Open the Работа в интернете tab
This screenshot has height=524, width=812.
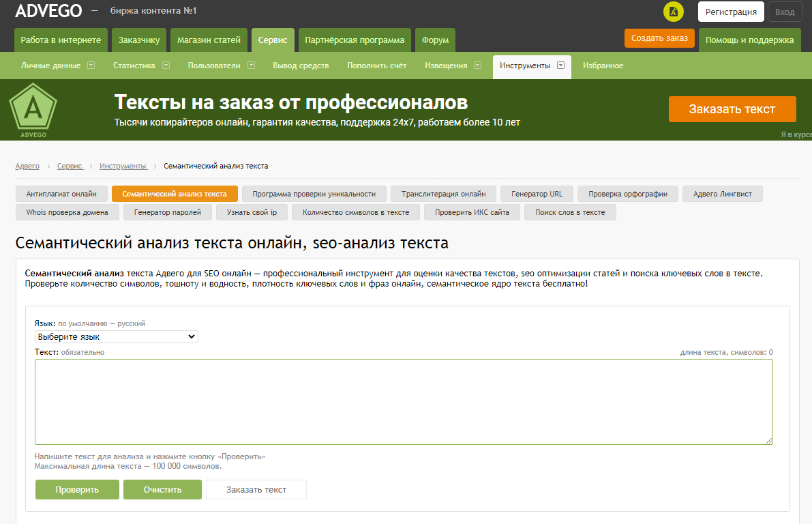click(x=61, y=40)
